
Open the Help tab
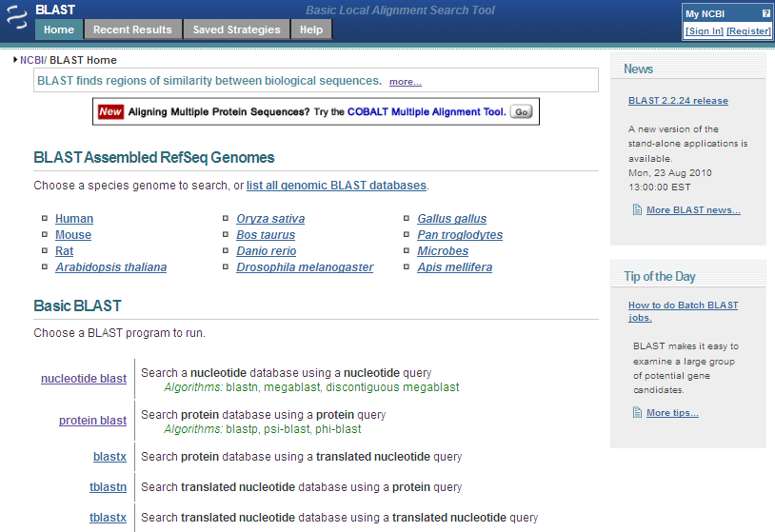tap(311, 30)
